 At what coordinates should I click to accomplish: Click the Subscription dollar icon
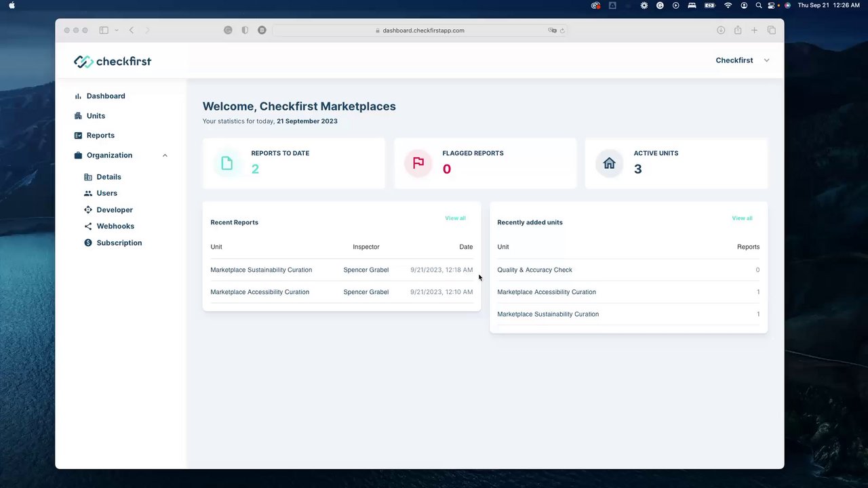88,243
